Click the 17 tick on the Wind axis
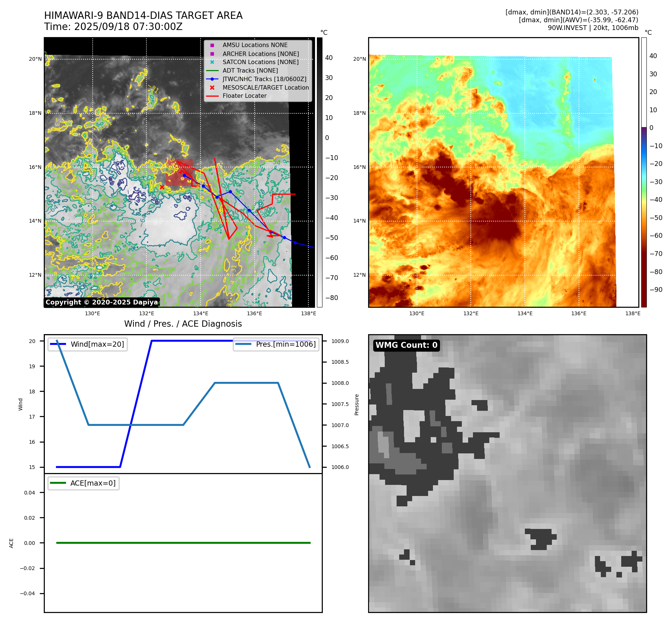672x626 pixels. tap(32, 417)
